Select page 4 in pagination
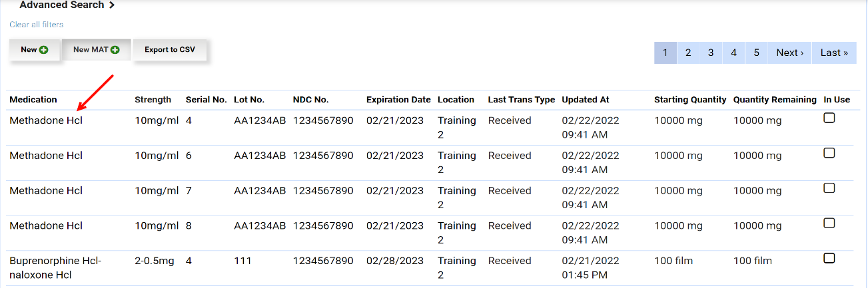The height and width of the screenshot is (288, 868). pos(733,53)
